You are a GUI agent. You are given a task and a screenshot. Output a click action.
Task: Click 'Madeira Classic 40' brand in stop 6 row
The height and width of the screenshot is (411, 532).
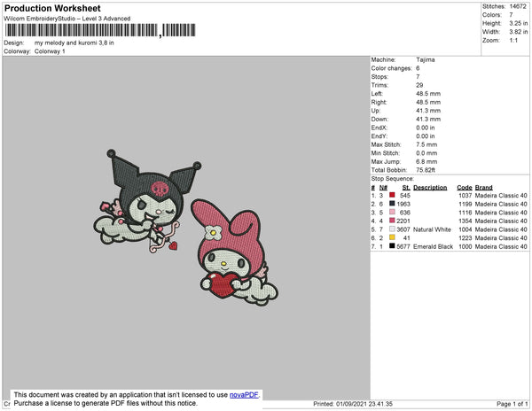pos(501,238)
